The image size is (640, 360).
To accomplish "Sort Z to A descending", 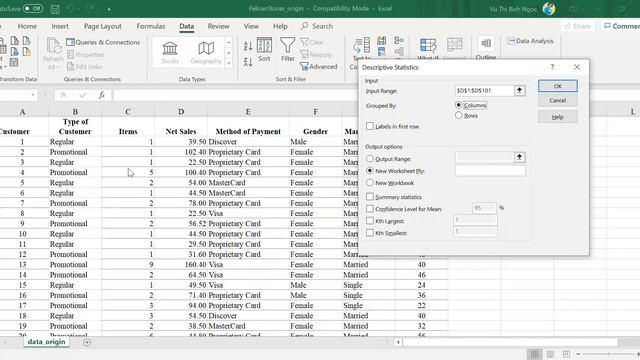I will [248, 62].
